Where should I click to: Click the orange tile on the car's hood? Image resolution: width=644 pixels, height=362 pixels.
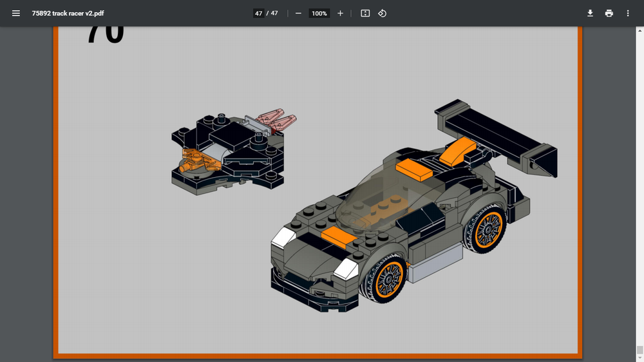coord(338,236)
